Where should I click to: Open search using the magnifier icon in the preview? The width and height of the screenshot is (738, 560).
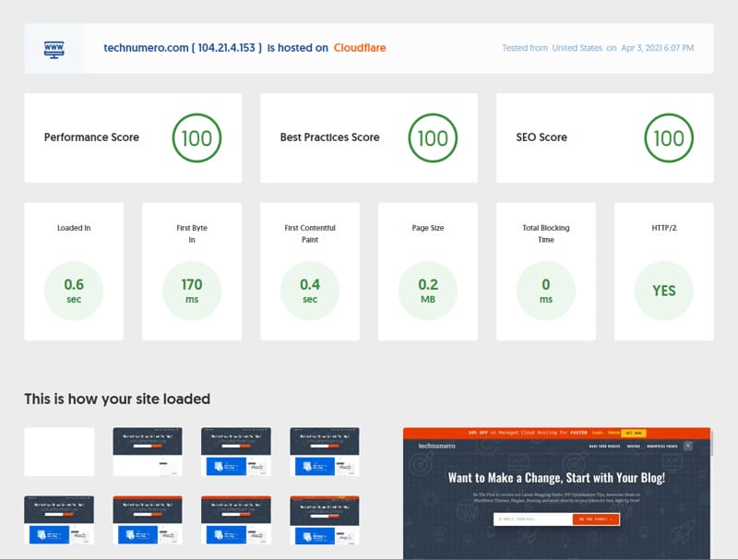pyautogui.click(x=688, y=446)
